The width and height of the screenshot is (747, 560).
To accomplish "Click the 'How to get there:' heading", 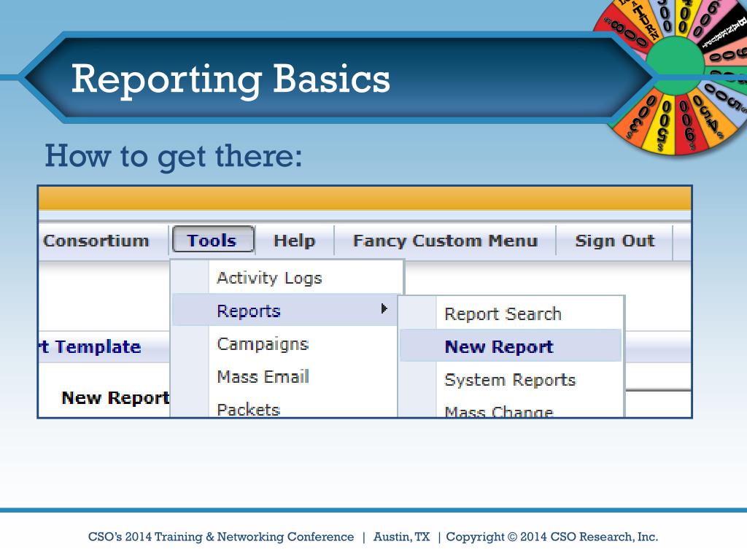I will 174,157.
